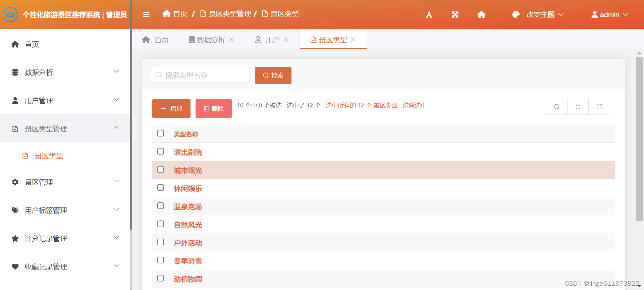Viewport: 644px width, 290px height.
Task: Click the 删除 delete button
Action: [214, 108]
